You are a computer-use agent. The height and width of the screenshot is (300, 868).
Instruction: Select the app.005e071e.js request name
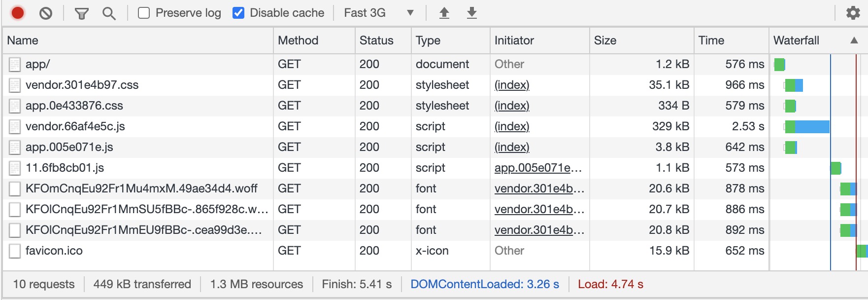click(x=69, y=147)
